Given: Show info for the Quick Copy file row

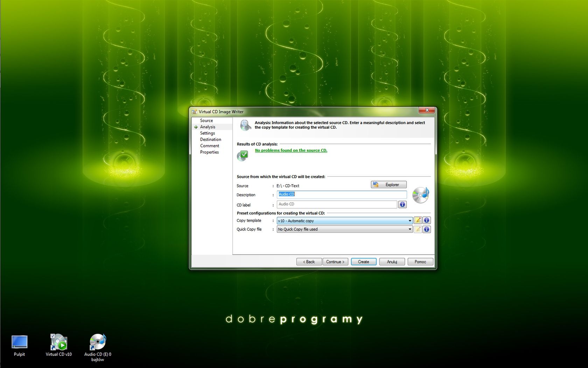Looking at the screenshot, I should click(427, 229).
